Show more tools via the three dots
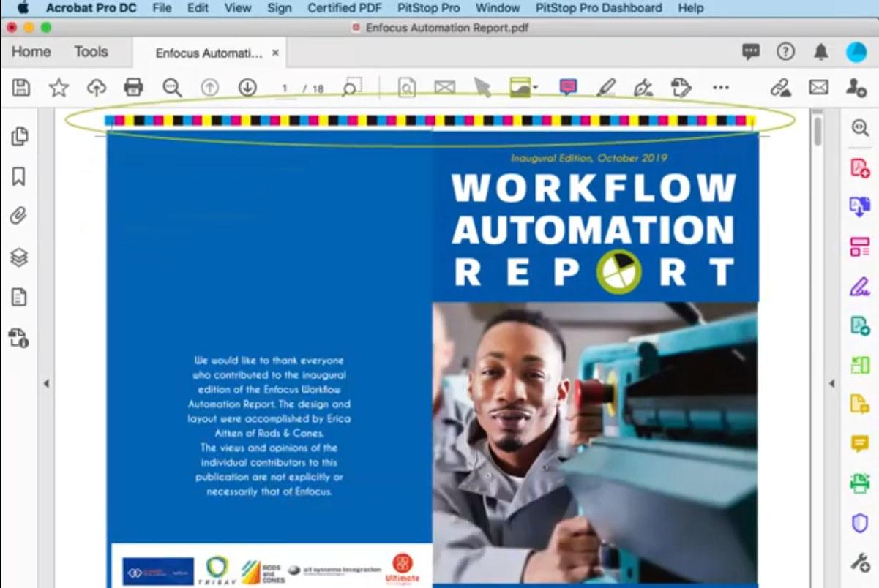879x588 pixels. click(721, 88)
